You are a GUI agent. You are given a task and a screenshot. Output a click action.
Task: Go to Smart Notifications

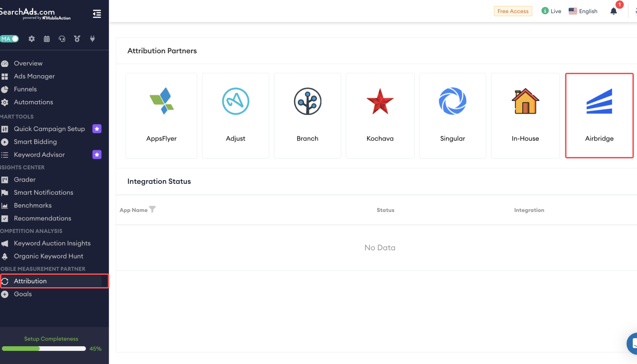pos(44,192)
